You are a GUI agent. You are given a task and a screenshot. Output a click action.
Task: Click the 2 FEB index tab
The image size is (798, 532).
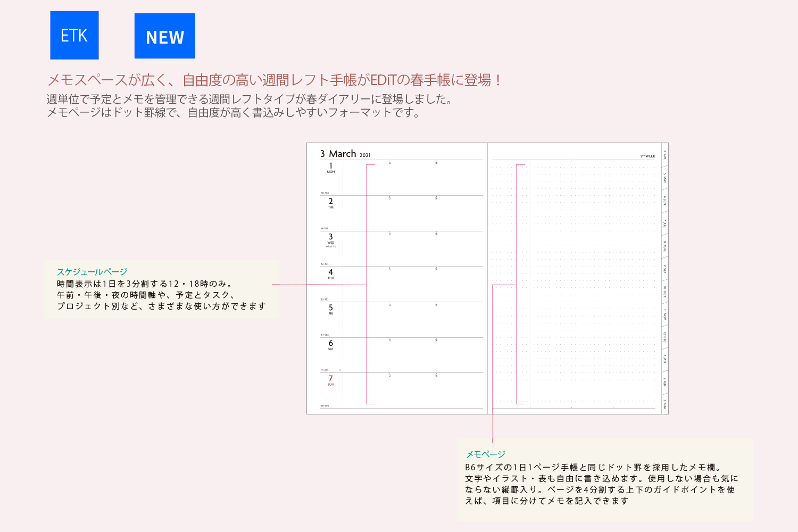[x=665, y=383]
